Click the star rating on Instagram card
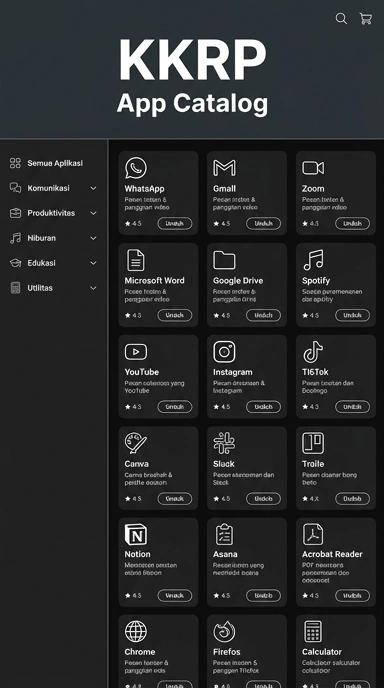 tap(222, 407)
